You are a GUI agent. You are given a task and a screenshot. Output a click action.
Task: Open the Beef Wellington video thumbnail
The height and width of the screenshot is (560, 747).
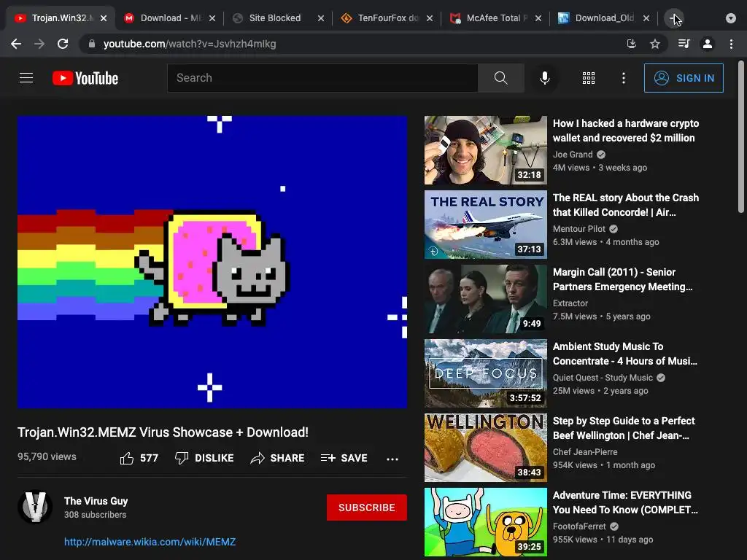click(x=485, y=447)
